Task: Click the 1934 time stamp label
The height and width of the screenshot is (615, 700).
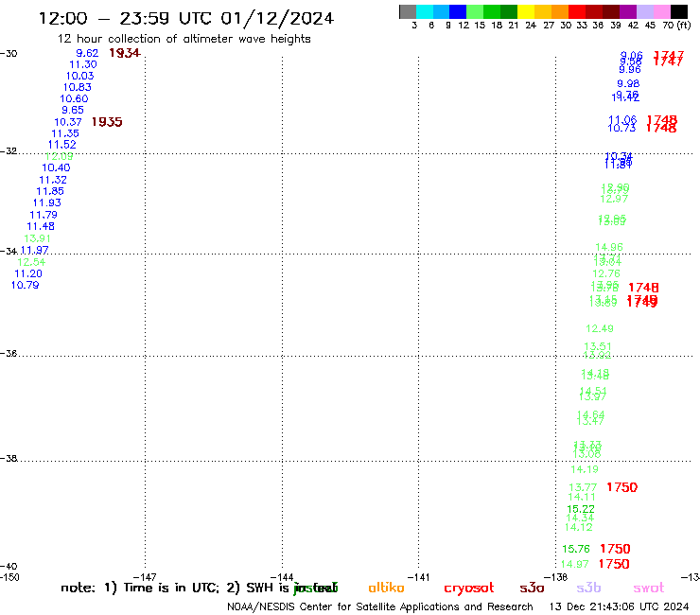Action: coord(125,53)
